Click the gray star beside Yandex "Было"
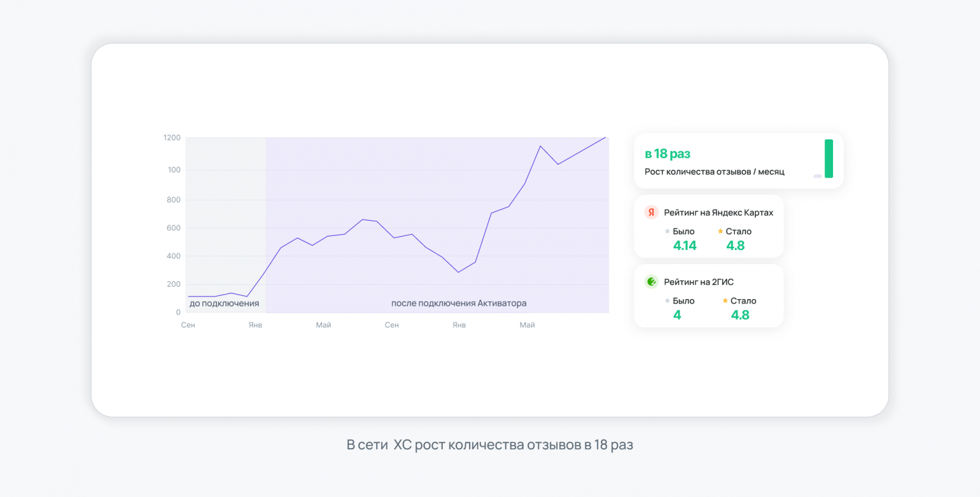980x497 pixels. pos(667,232)
